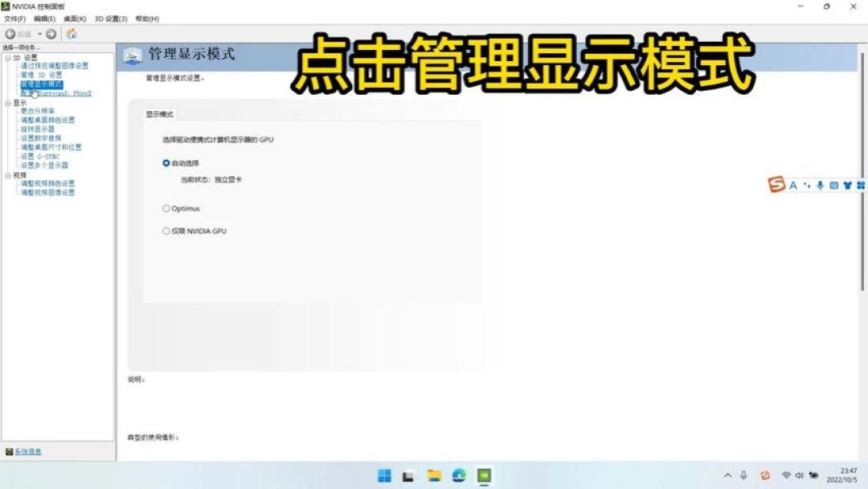The height and width of the screenshot is (489, 868).
Task: Open 通过预览调整图像设置 in the task tree
Action: point(55,66)
